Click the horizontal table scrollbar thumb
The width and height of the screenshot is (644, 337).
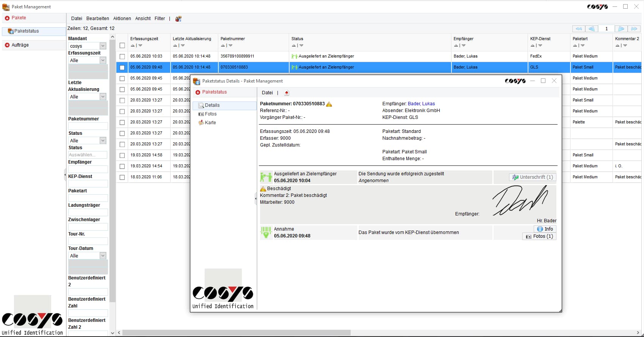(237, 333)
